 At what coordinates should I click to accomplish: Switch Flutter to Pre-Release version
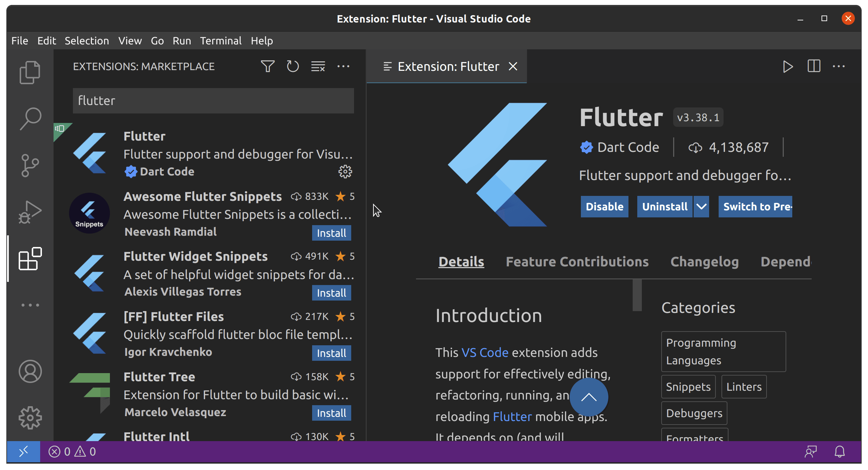click(755, 206)
